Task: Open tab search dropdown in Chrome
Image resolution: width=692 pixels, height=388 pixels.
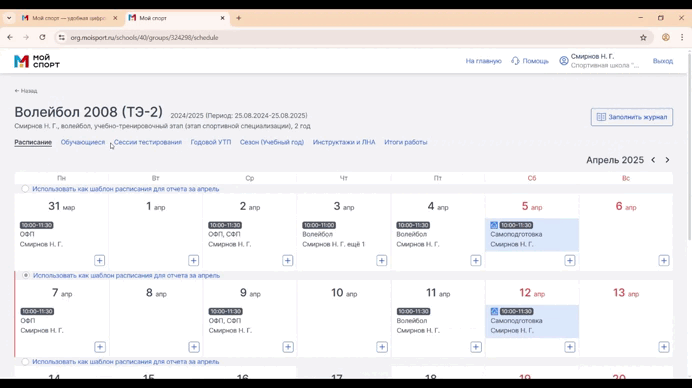Action: coord(9,18)
